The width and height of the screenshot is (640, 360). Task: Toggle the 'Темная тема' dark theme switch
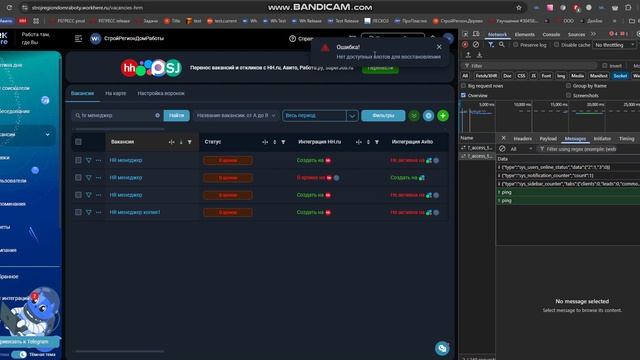click(x=19, y=354)
